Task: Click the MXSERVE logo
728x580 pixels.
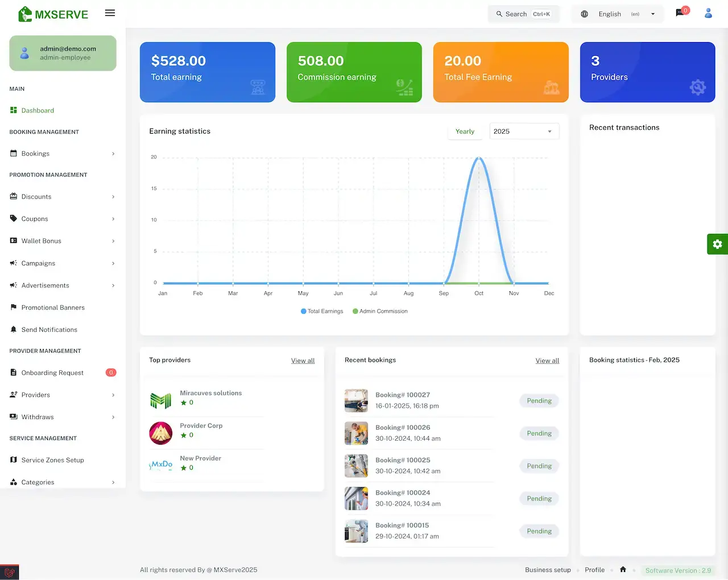Action: [53, 14]
